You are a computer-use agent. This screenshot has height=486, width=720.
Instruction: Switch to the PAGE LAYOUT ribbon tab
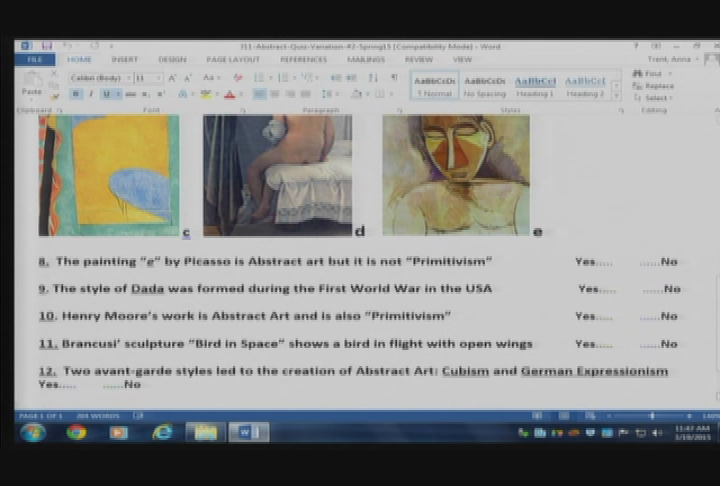(233, 60)
